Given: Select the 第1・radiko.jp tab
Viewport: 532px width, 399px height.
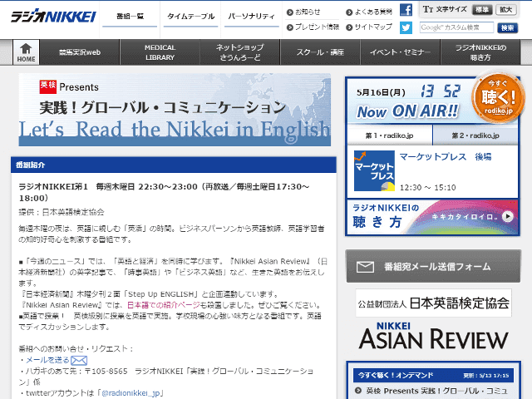Looking at the screenshot, I should point(390,135).
